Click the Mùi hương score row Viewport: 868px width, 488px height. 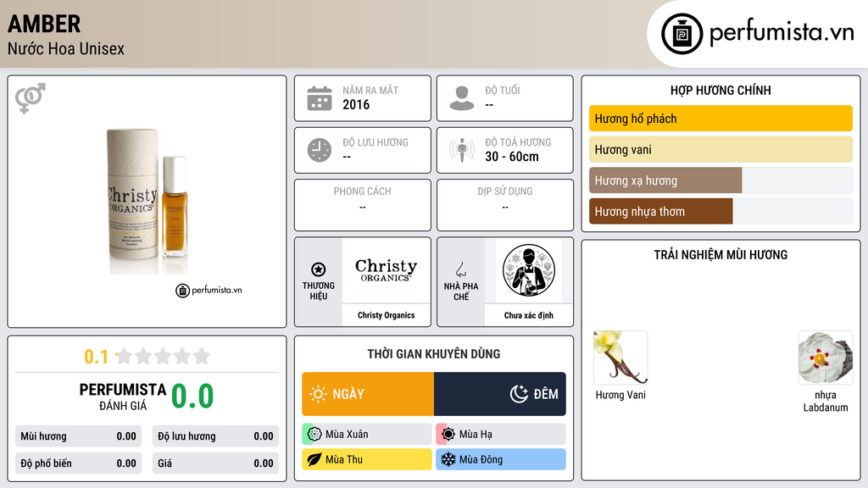coord(78,436)
